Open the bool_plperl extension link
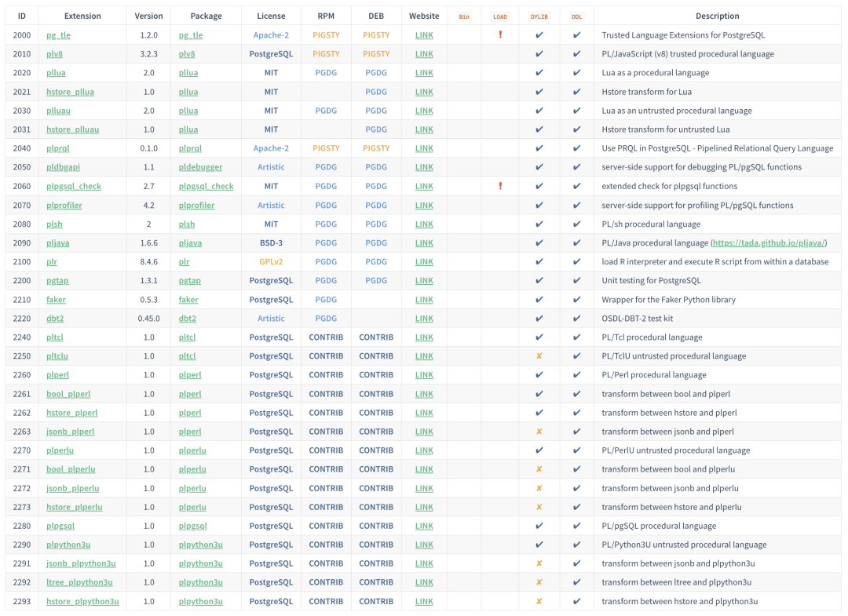Screen dimensions: 848x616 [68, 394]
